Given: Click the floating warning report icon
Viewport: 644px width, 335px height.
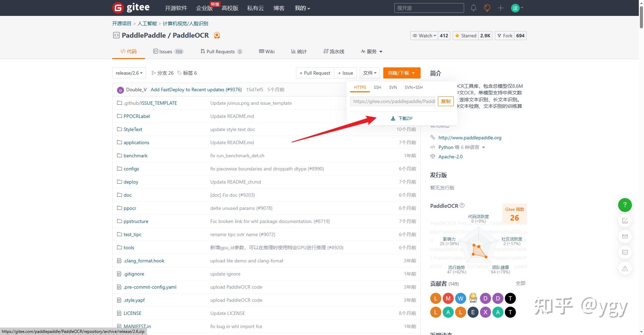Looking at the screenshot, I should [625, 269].
